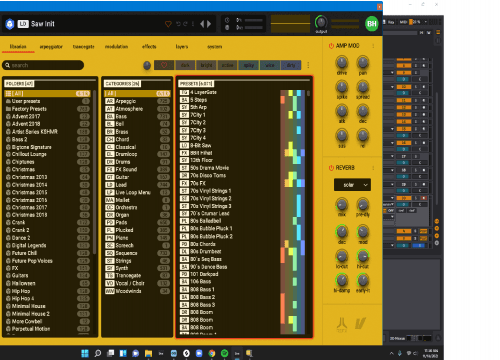Screen dimensions: 500x360
Task: Select the Live Loop Menu category
Action: [x=137, y=192]
